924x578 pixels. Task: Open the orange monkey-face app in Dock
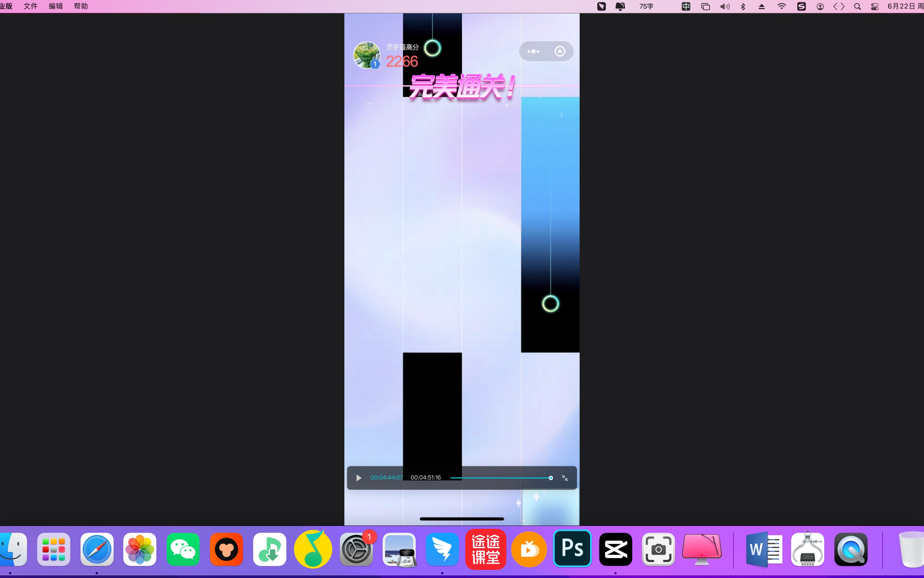coord(226,550)
